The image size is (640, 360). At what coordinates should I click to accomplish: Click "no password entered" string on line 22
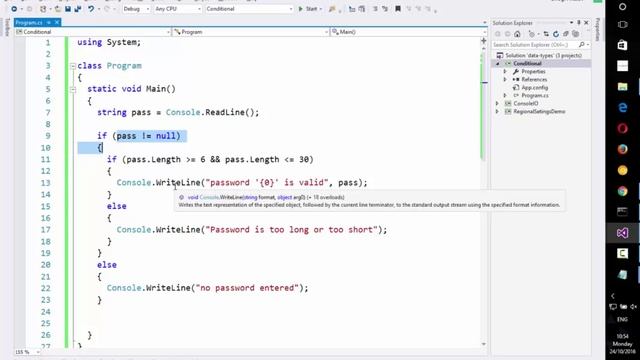pyautogui.click(x=247, y=288)
